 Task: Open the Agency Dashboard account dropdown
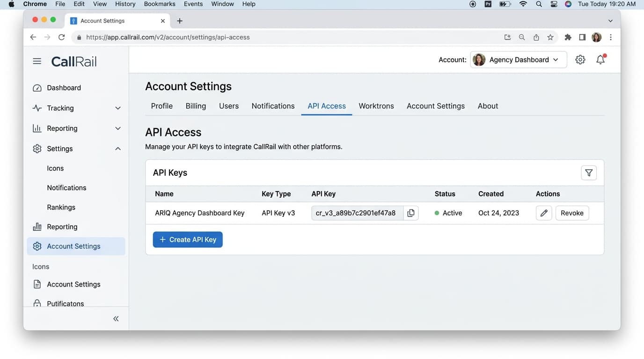pyautogui.click(x=518, y=59)
